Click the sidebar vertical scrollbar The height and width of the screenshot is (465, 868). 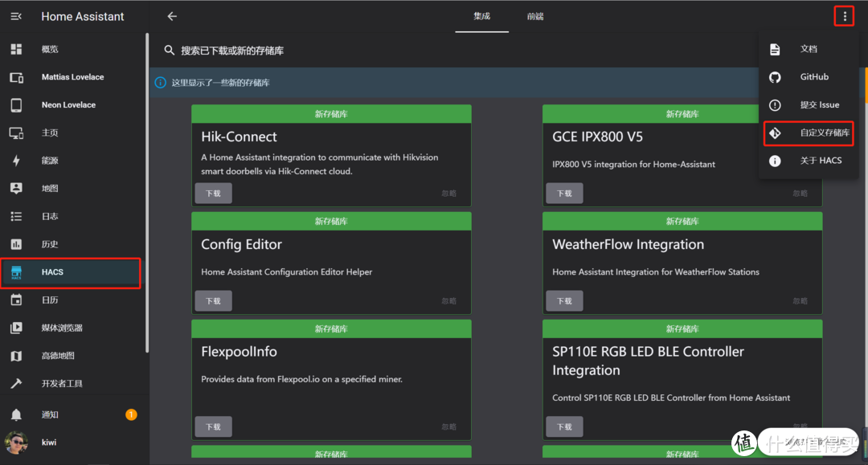(x=147, y=193)
